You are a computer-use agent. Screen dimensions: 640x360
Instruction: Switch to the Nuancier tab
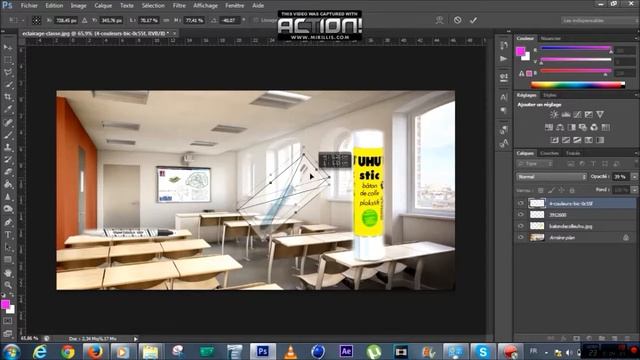coord(551,38)
